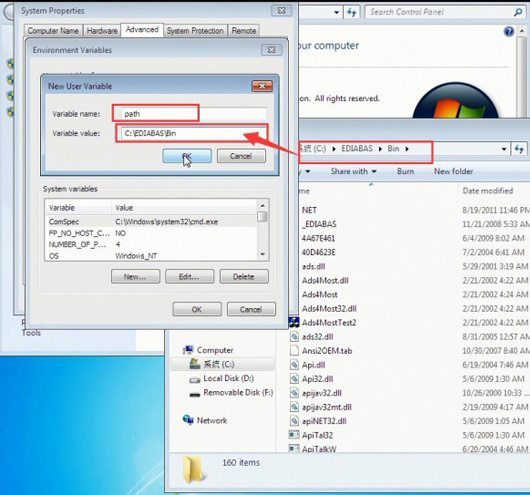The width and height of the screenshot is (530, 495).
Task: Click the Control Panel help icon
Action: click(509, 31)
